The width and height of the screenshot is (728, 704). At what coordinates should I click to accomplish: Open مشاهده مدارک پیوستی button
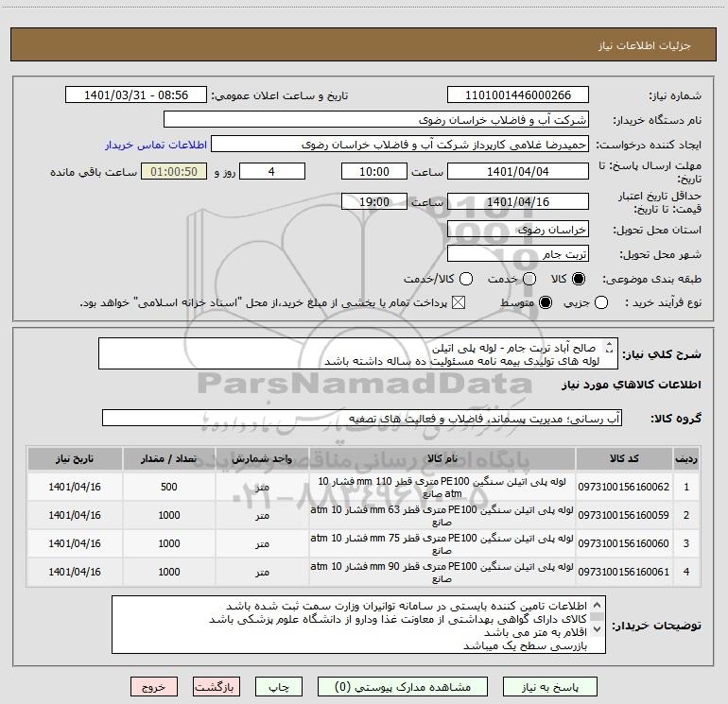coord(403,687)
